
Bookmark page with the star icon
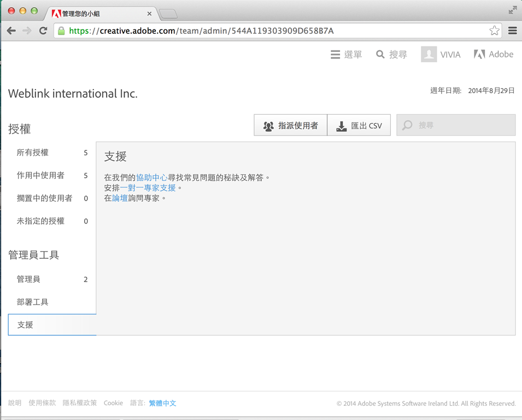494,31
